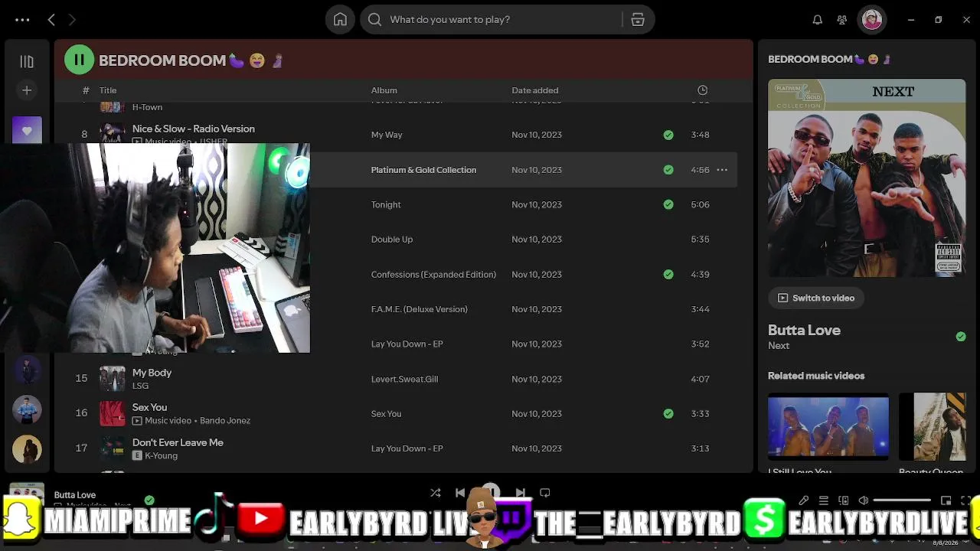Skip to next track
Viewport: 980px width, 551px height.
(x=521, y=494)
